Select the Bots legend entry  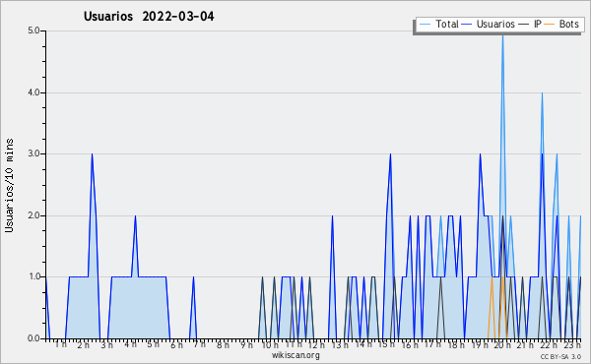[561, 24]
